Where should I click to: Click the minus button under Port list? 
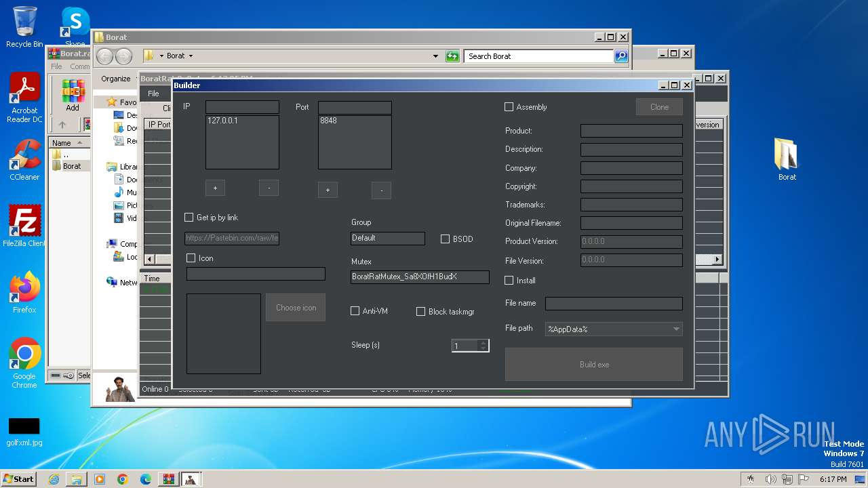pos(382,190)
